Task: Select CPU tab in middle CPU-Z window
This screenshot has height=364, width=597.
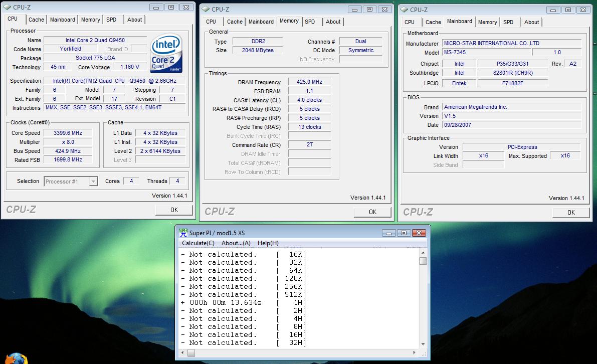Action: click(211, 22)
